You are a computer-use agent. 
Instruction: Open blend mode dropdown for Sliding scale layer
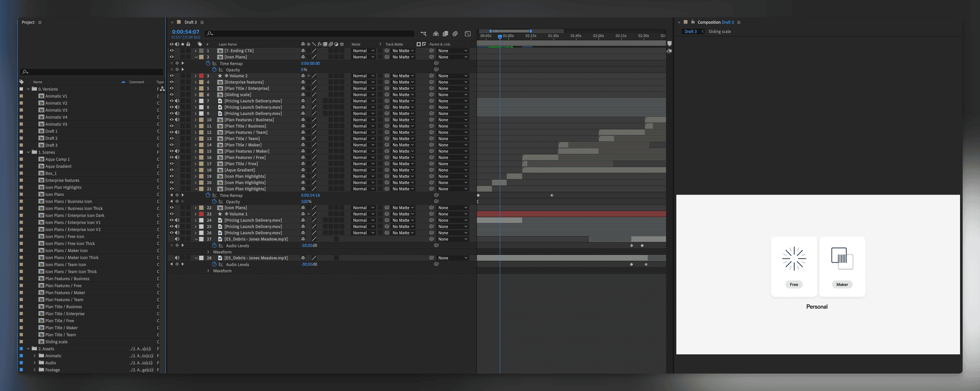pyautogui.click(x=363, y=95)
